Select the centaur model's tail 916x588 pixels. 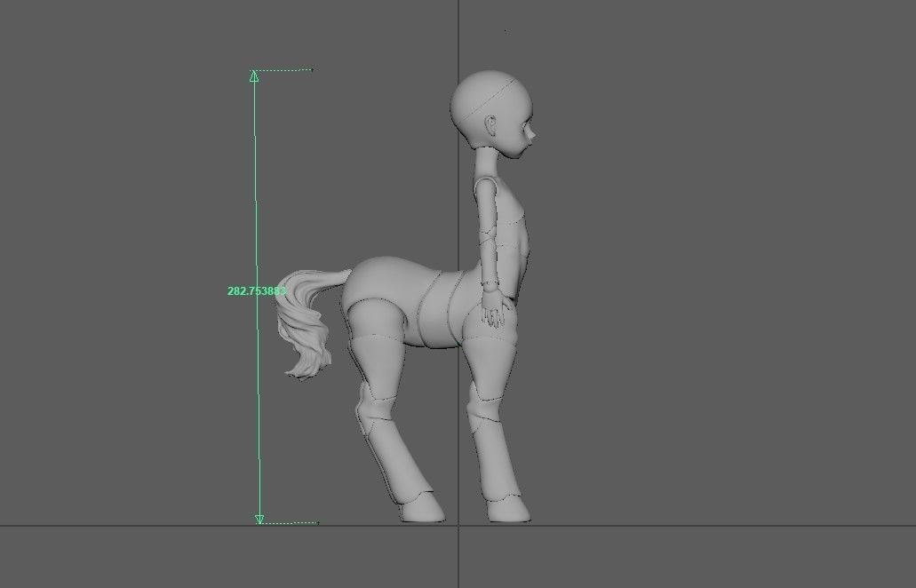(x=310, y=323)
